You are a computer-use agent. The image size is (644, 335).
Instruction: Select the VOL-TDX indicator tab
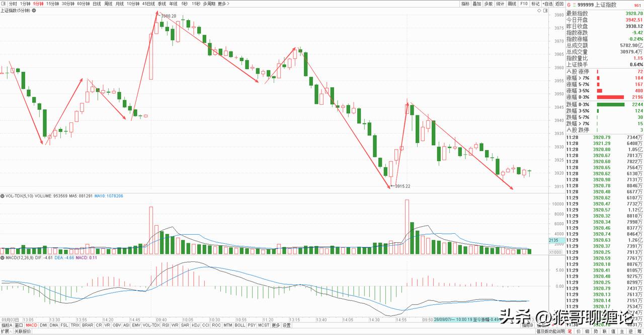click(151, 325)
